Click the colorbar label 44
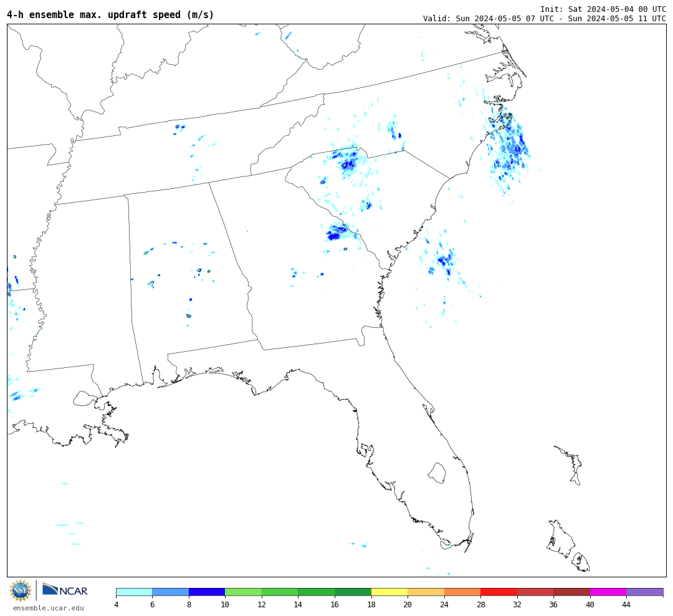Viewport: 673px width, 616px height. point(626,605)
